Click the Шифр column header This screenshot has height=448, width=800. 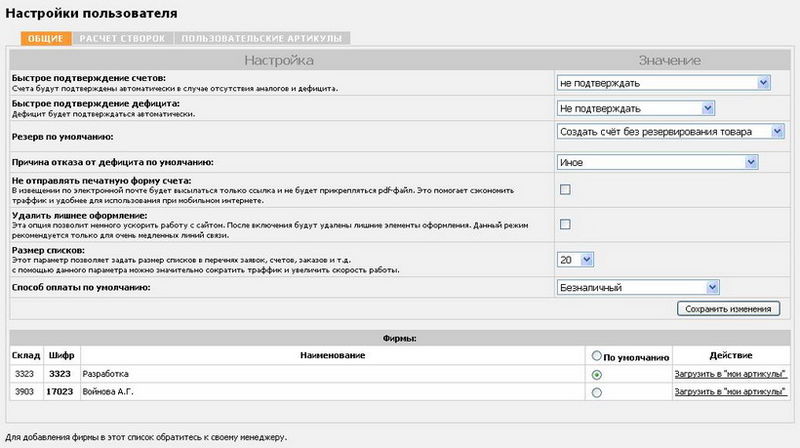pyautogui.click(x=61, y=356)
